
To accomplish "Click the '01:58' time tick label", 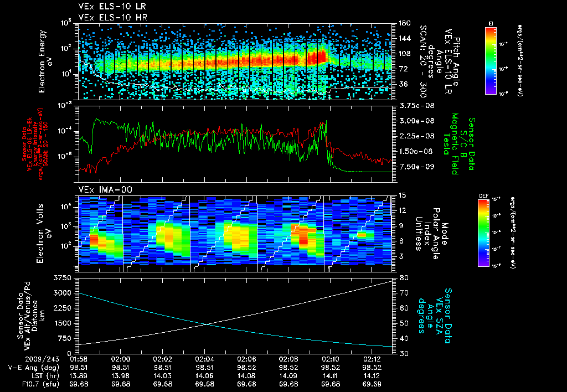I will [79, 359].
